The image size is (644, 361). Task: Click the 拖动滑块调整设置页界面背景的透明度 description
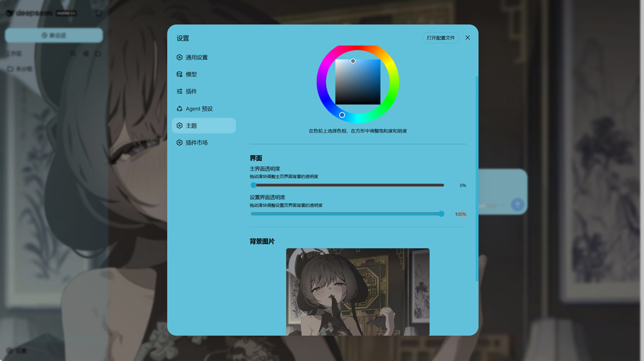point(286,205)
